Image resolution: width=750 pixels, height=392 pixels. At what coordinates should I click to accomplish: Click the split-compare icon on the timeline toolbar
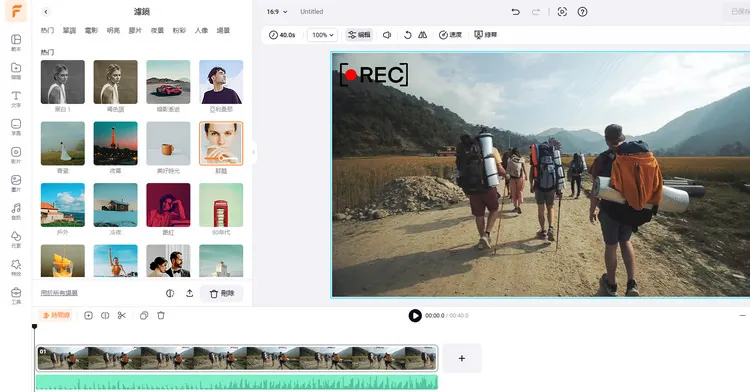(105, 316)
